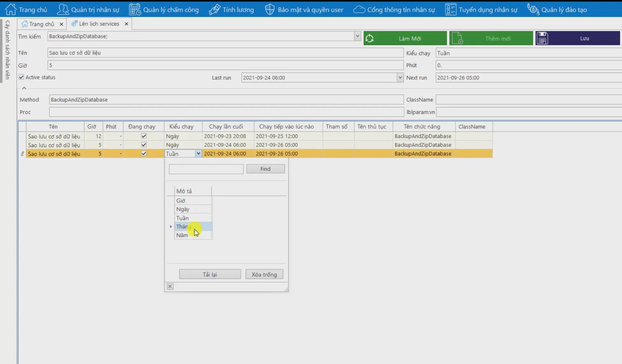Image resolution: width=622 pixels, height=364 pixels.
Task: Toggle the Active status checkbox
Action: [x=21, y=77]
